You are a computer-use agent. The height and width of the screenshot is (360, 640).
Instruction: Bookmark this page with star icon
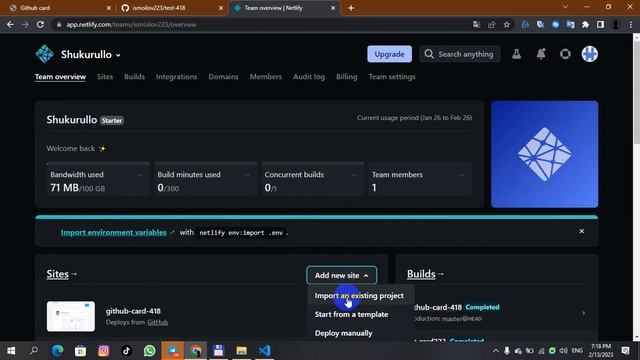pyautogui.click(x=507, y=24)
